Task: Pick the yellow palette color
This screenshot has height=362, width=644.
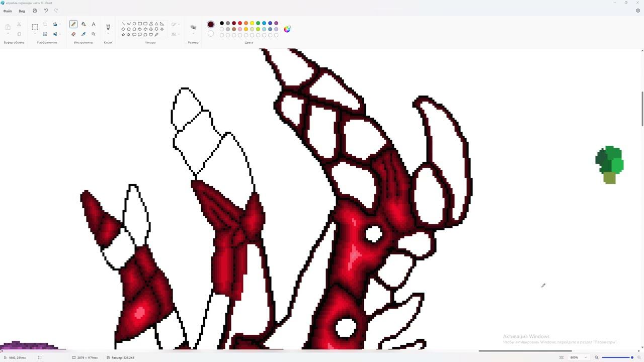Action: [252, 23]
